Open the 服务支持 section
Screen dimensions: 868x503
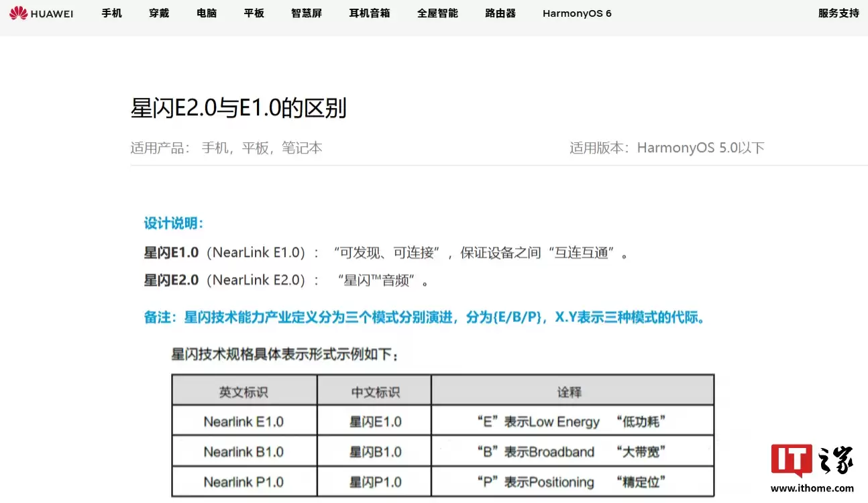(x=838, y=13)
